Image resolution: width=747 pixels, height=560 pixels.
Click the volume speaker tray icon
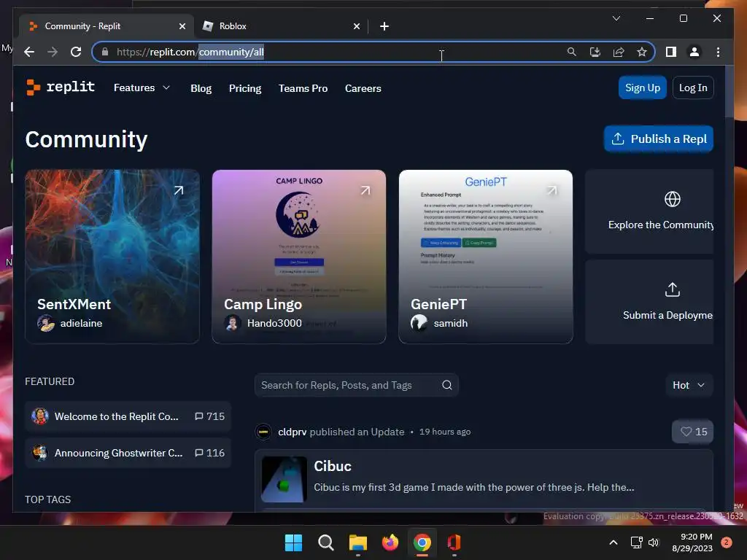654,542
